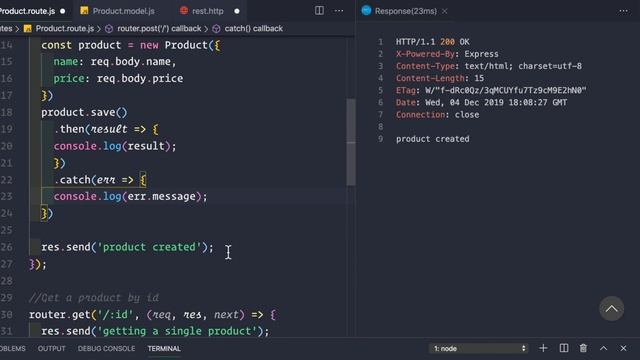The height and width of the screenshot is (360, 640).
Task: Open the DEBUG CONSOLE panel tab
Action: (x=106, y=349)
